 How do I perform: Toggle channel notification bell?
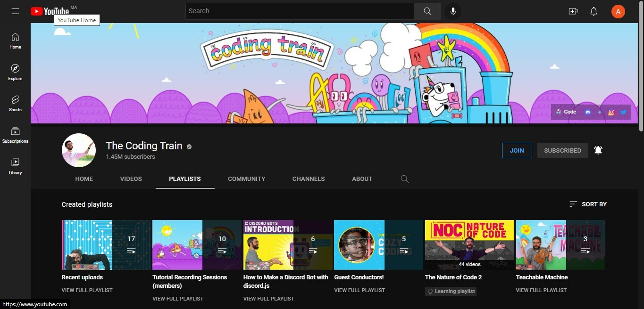[x=598, y=150]
